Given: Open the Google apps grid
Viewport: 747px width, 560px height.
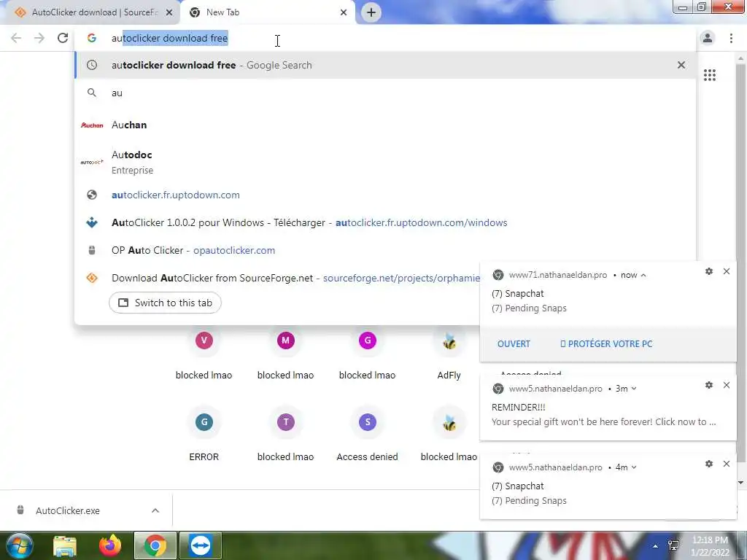Looking at the screenshot, I should (709, 75).
